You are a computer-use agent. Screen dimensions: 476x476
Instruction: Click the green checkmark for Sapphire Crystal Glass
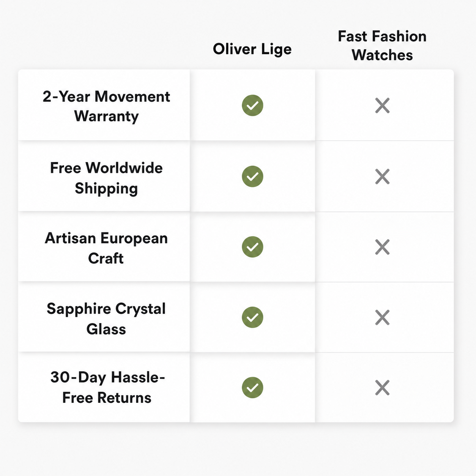coord(252,317)
